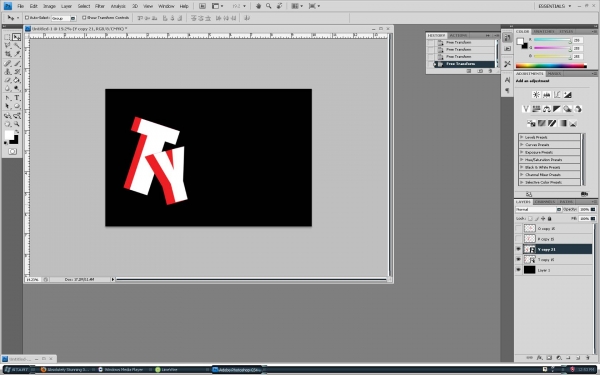Select the Eyedropper tool
600x375 pixels.
[16, 54]
